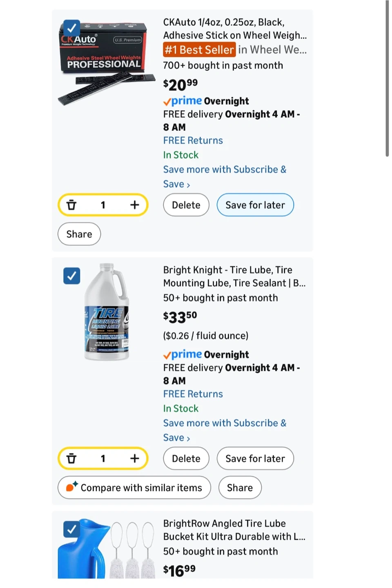Share the Bright Knight Tire Lube item
The width and height of the screenshot is (392, 588).
pyautogui.click(x=240, y=488)
